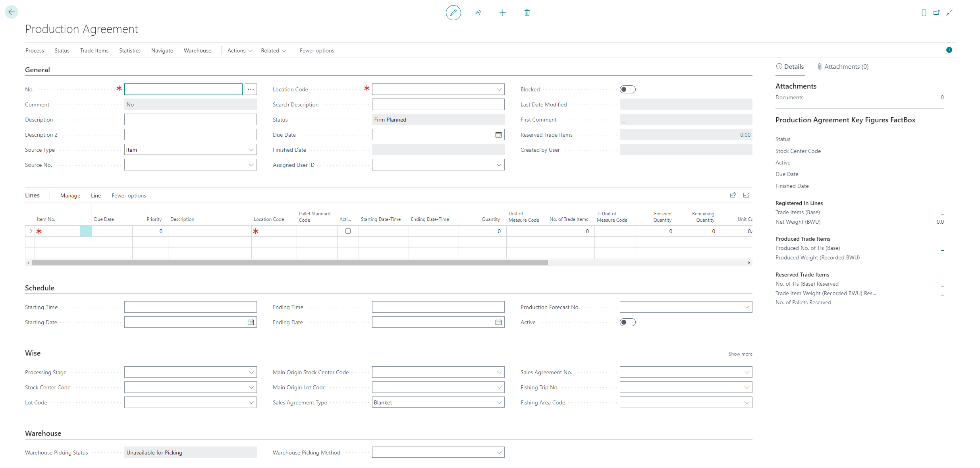Click the plus icon to create new
This screenshot has width=980, height=468.
point(502,13)
